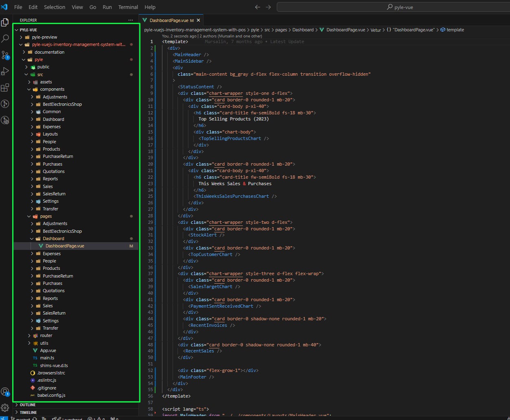Image resolution: width=510 pixels, height=420 pixels.
Task: Select the PurchaseReturn folder under components
Action: click(x=76, y=156)
